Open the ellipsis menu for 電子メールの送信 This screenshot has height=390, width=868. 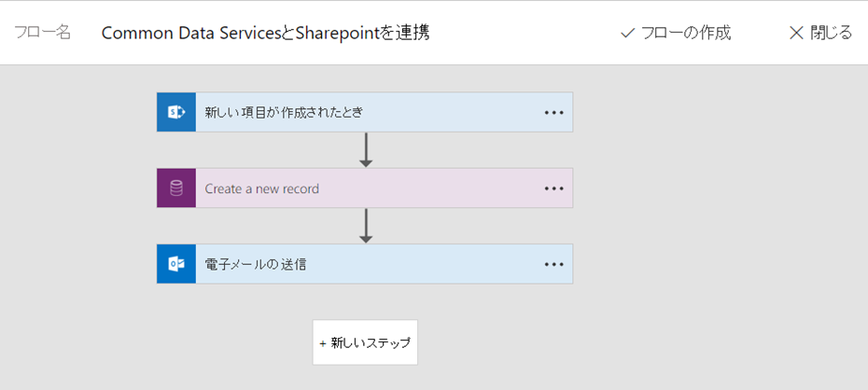tap(553, 264)
